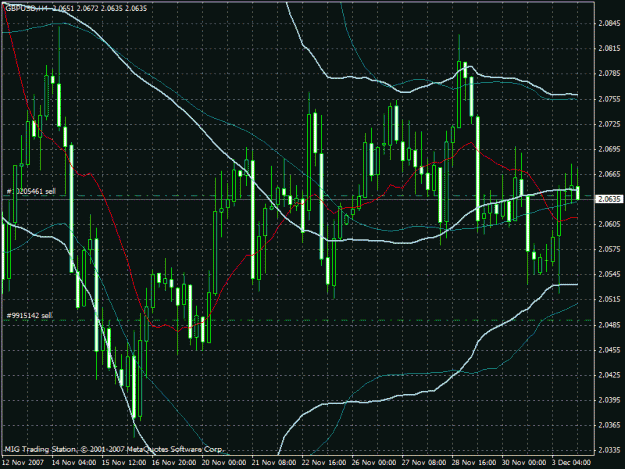Click the 2.0785 price axis label

pyautogui.click(x=609, y=74)
